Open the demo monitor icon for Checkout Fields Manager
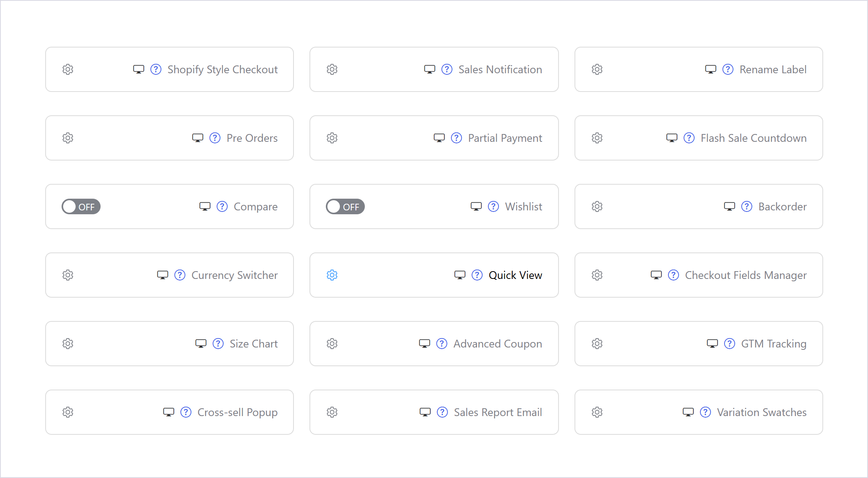The image size is (868, 478). pyautogui.click(x=656, y=275)
